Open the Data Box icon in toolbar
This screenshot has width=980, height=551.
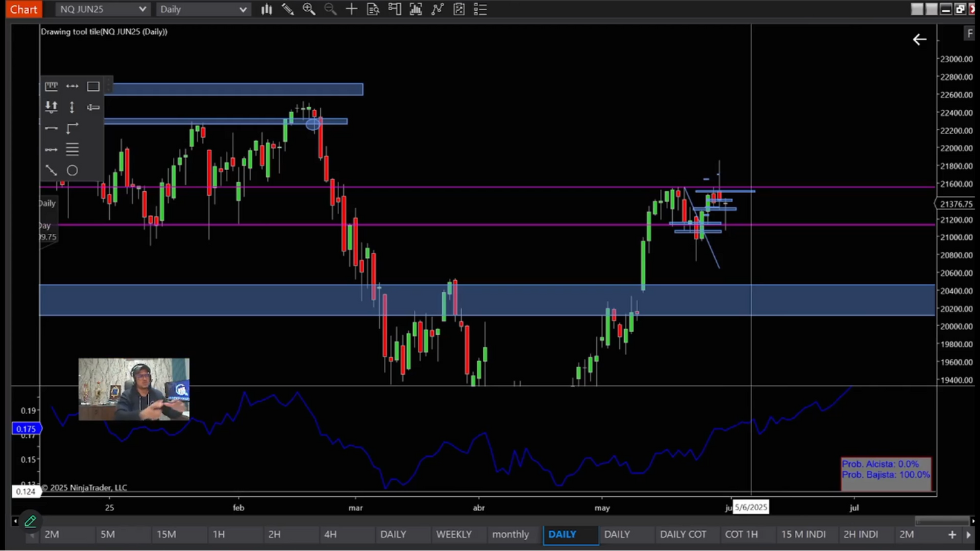(373, 9)
